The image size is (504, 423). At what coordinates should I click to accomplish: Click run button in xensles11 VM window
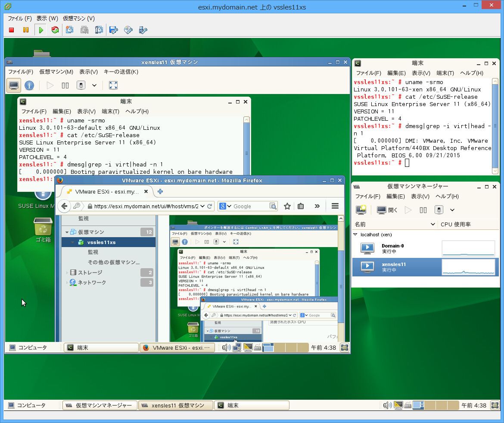click(x=50, y=85)
